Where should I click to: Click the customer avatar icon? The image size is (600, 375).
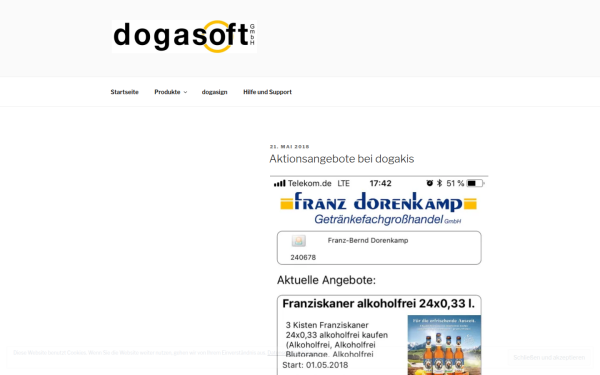click(x=298, y=241)
